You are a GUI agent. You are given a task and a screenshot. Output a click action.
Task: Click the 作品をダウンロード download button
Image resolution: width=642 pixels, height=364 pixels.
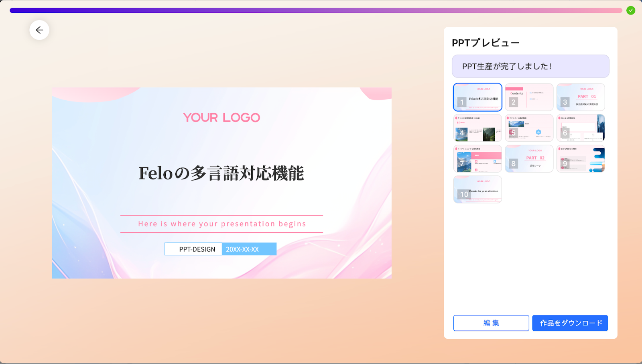coord(570,323)
